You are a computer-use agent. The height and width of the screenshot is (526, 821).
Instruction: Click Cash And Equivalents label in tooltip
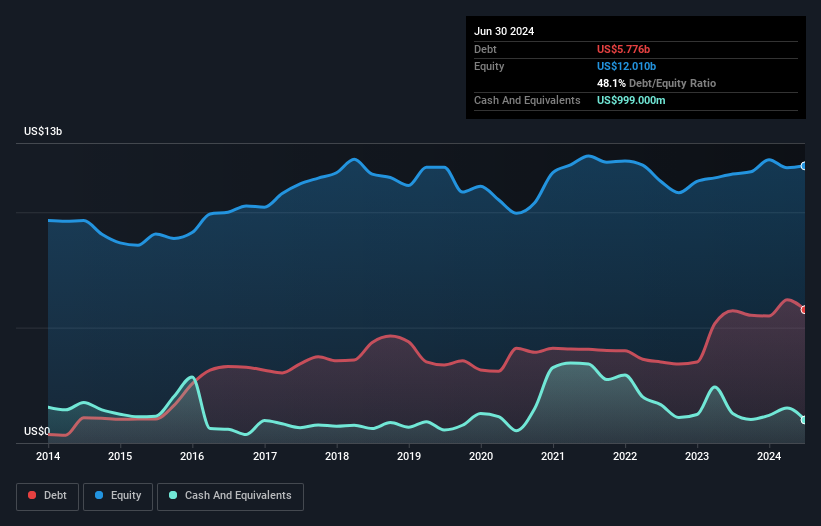pos(527,100)
